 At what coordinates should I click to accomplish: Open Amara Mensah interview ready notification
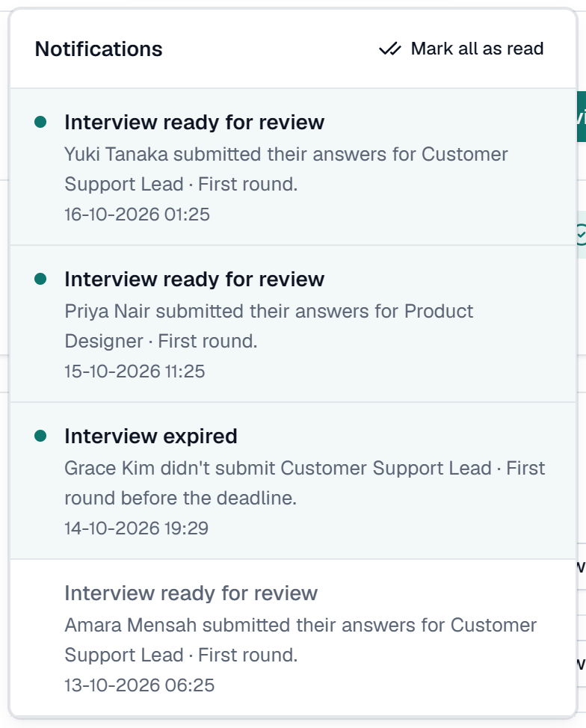click(x=293, y=638)
